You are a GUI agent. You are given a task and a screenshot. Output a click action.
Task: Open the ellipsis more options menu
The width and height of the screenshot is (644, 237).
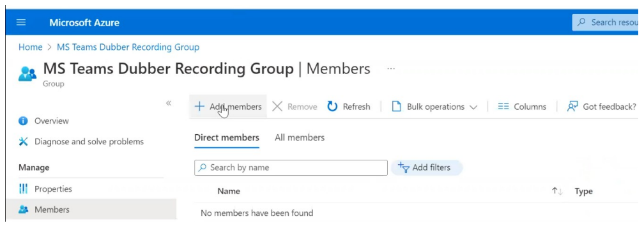391,68
